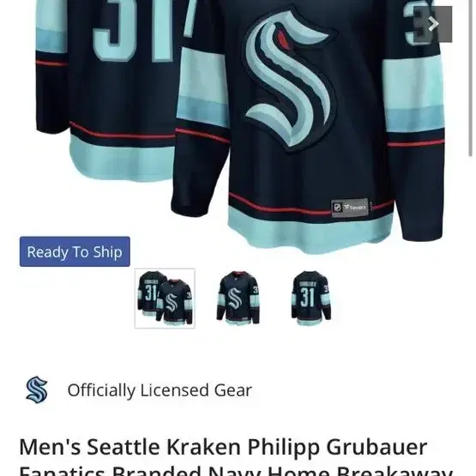
Task: Show the front-only jersey view thumbnail
Action: 238,298
